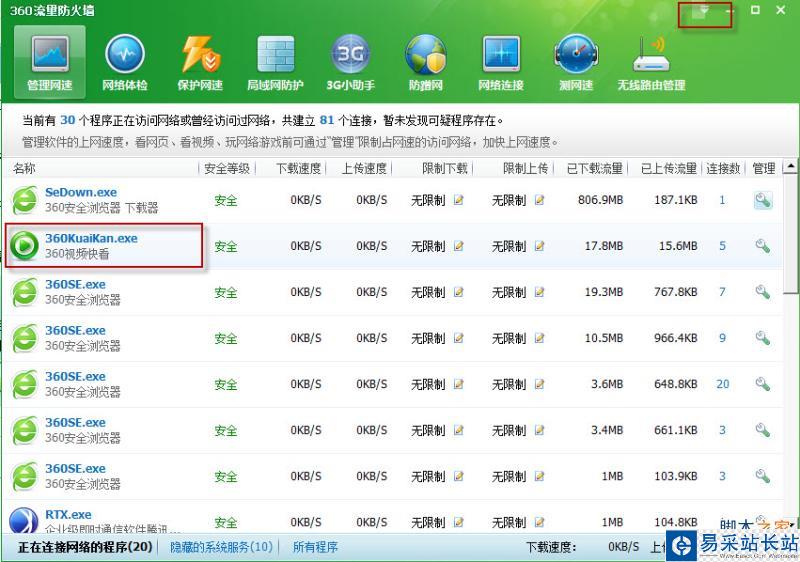Viewport: 800px width, 562px height.
Task: Launch the 3G小助手 helper
Action: point(351,62)
